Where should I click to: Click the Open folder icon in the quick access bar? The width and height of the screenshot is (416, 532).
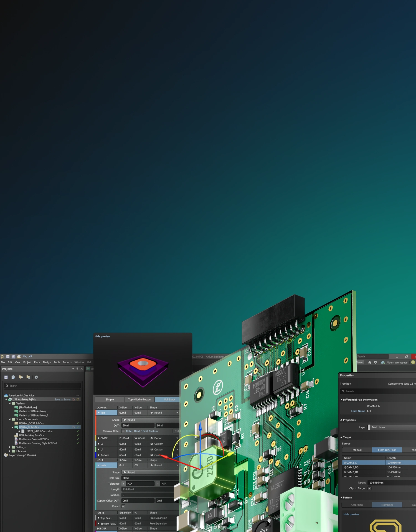(x=19, y=357)
